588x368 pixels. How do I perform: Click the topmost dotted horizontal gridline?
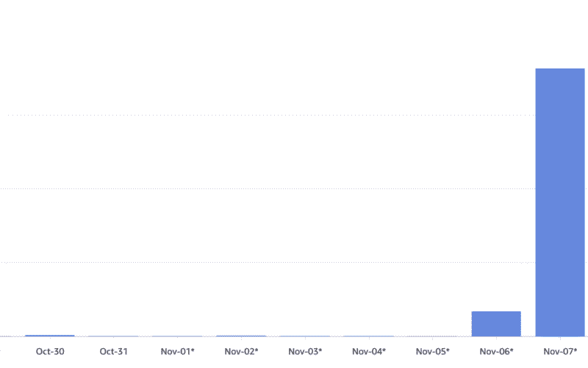point(265,115)
